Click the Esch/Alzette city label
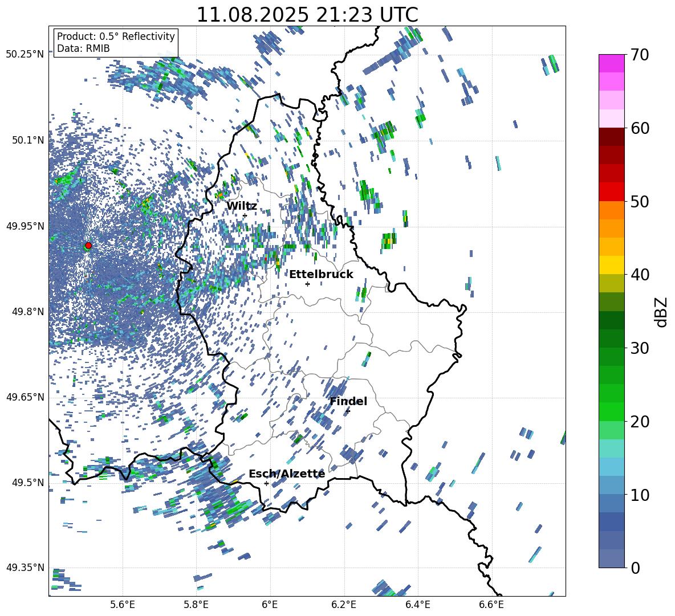Viewport: 675px width, 616px height. click(287, 474)
